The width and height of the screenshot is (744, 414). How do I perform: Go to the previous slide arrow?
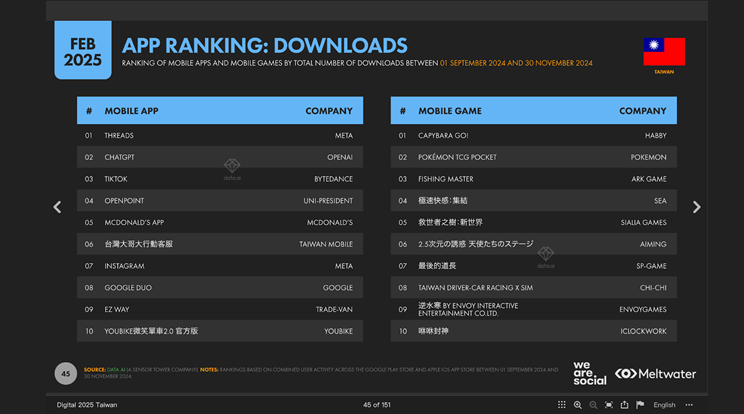(x=57, y=207)
